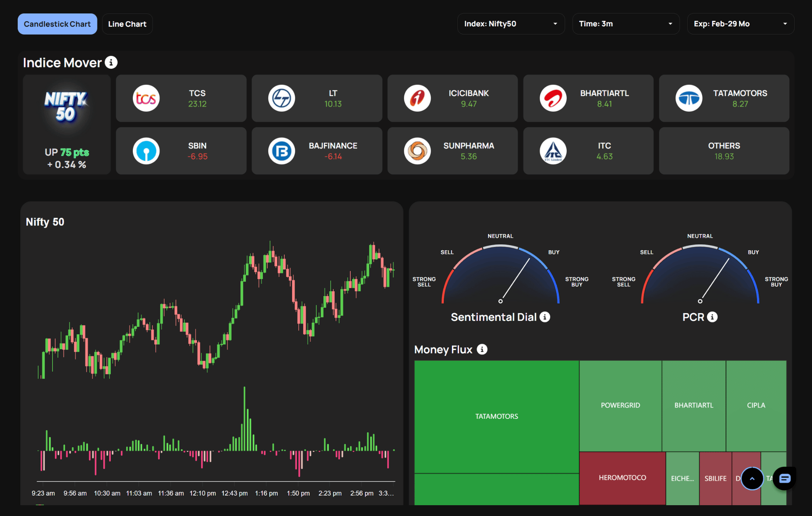The height and width of the screenshot is (516, 812).
Task: Click the ITC logo icon
Action: pyautogui.click(x=553, y=151)
